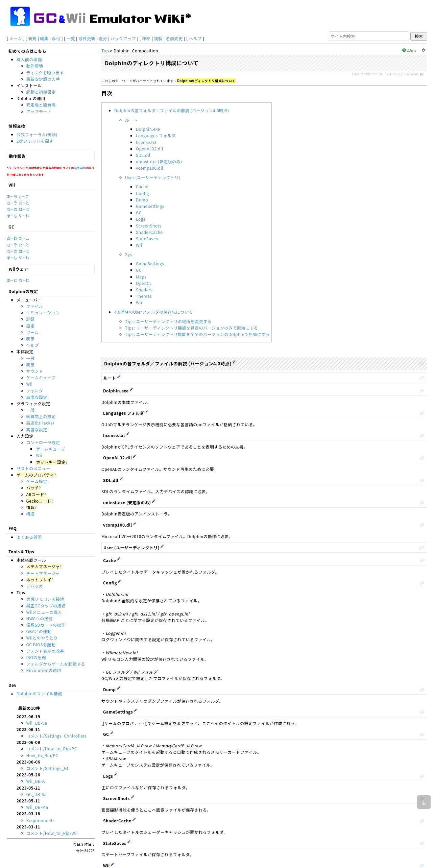Open Themes link in table of contents

[x=144, y=296]
